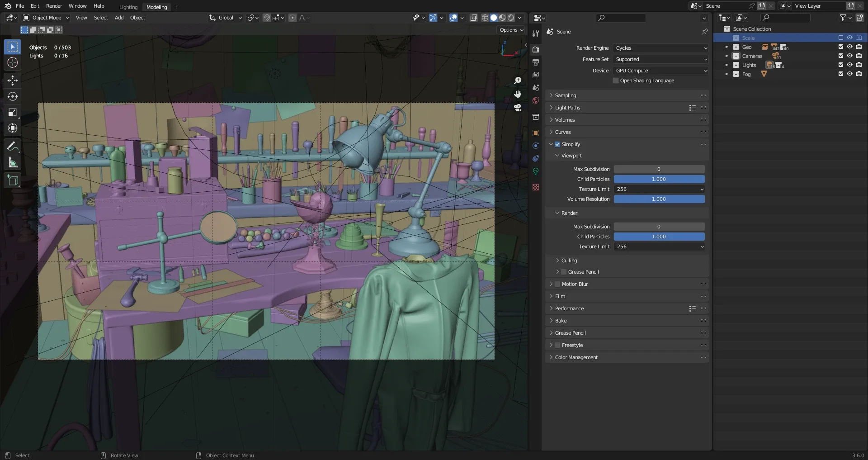Adjust Viewport Child Particles slider

(659, 179)
